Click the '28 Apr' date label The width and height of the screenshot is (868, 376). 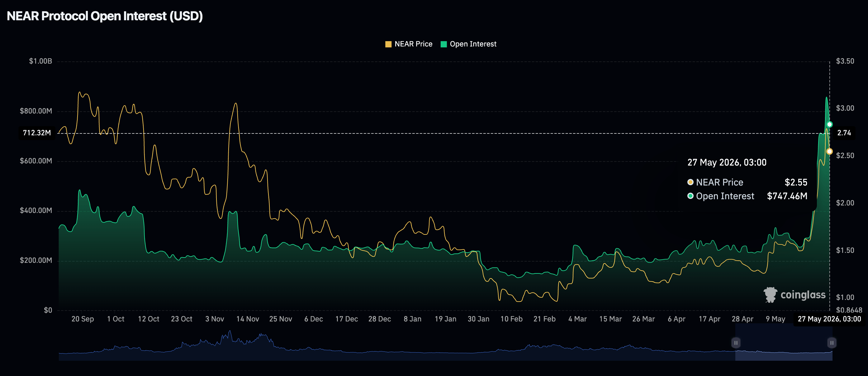743,319
